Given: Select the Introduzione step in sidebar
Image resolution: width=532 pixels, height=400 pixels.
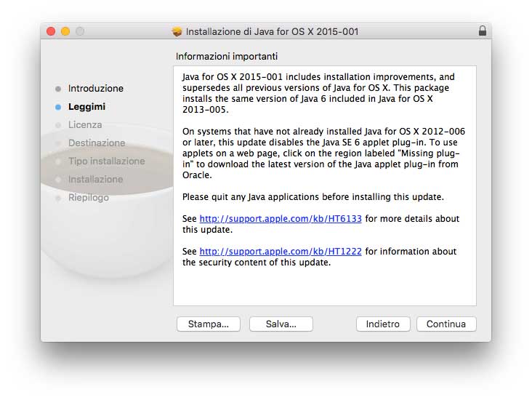Looking at the screenshot, I should (96, 88).
